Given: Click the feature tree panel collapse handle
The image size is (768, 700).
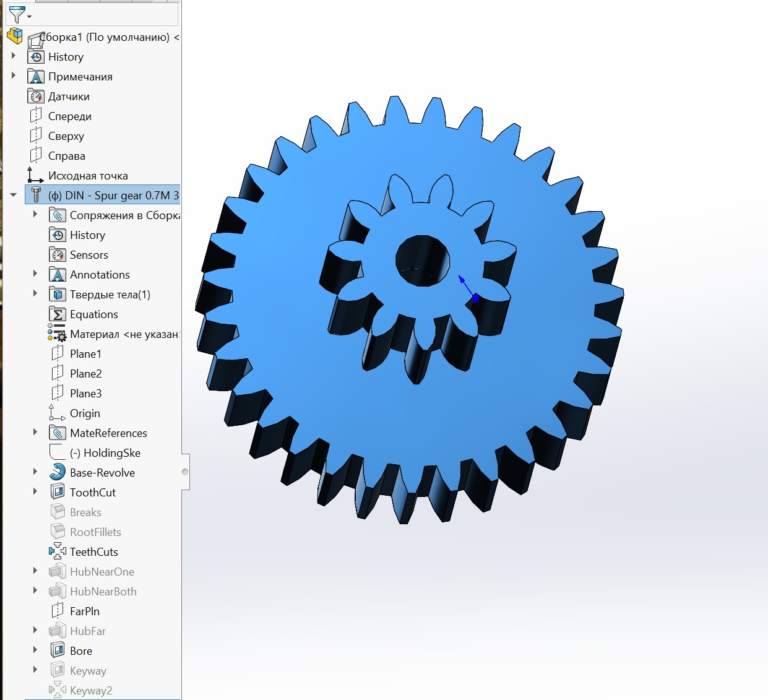Looking at the screenshot, I should pos(185,472).
